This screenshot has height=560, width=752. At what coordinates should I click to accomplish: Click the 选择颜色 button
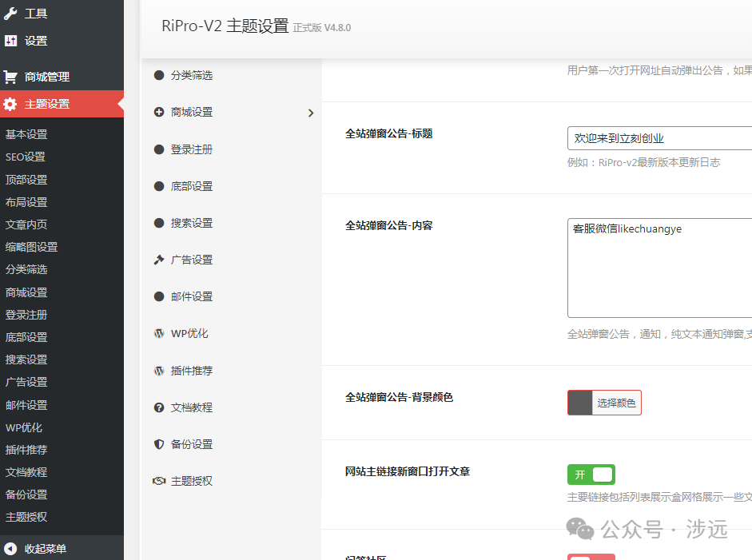pyautogui.click(x=616, y=403)
